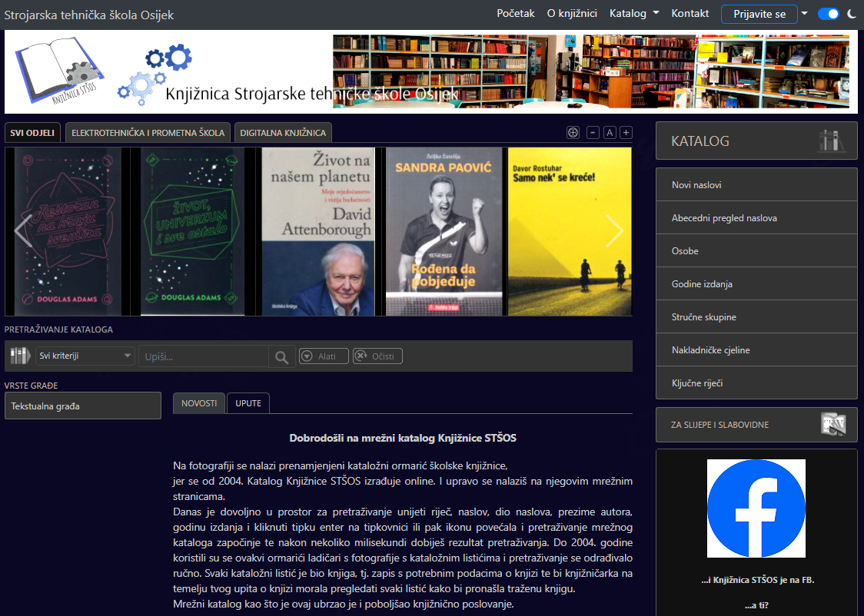Screen dimensions: 864x616
Task: Click the magnifier search icon
Action: (281, 356)
